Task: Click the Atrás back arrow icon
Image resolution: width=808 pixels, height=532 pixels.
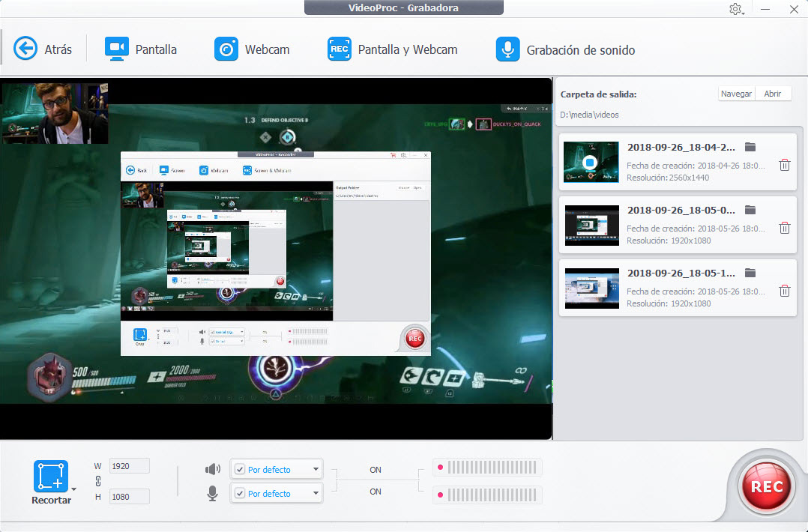Action: click(x=25, y=49)
